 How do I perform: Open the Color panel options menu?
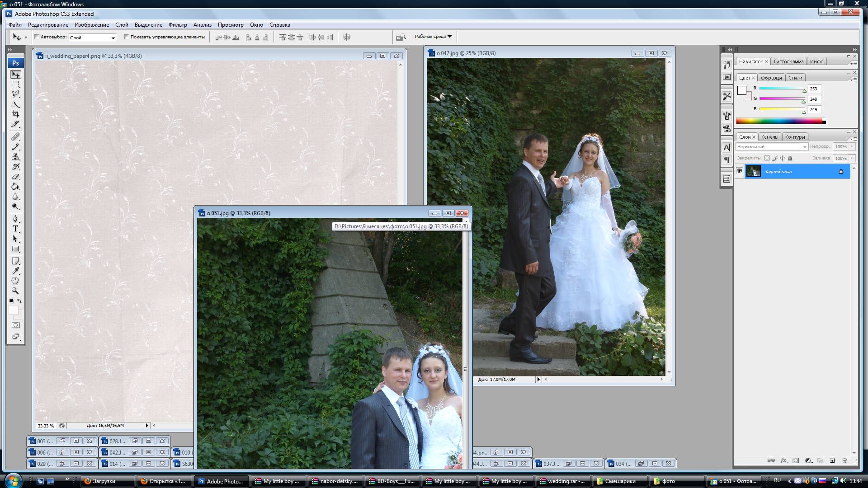[853, 80]
